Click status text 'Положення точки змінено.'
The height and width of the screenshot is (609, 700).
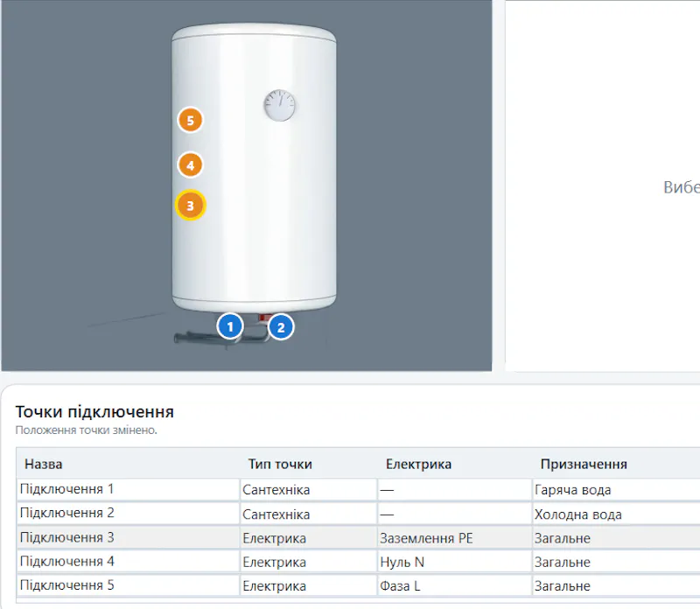[x=86, y=430]
